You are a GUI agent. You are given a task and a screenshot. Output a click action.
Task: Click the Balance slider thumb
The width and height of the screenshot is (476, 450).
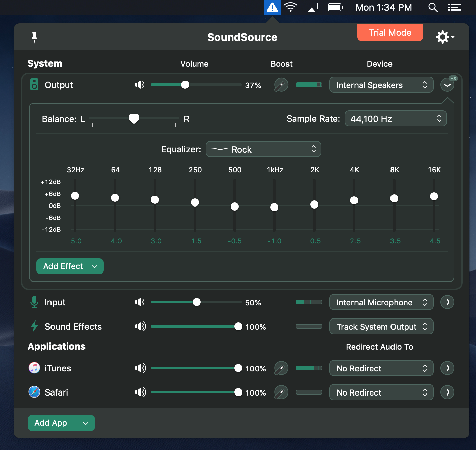[x=134, y=119]
